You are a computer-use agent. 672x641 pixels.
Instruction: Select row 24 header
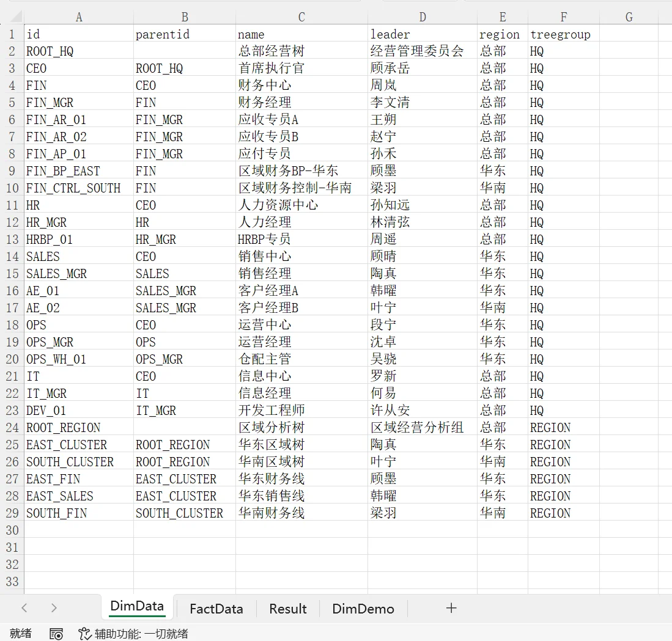(x=12, y=427)
